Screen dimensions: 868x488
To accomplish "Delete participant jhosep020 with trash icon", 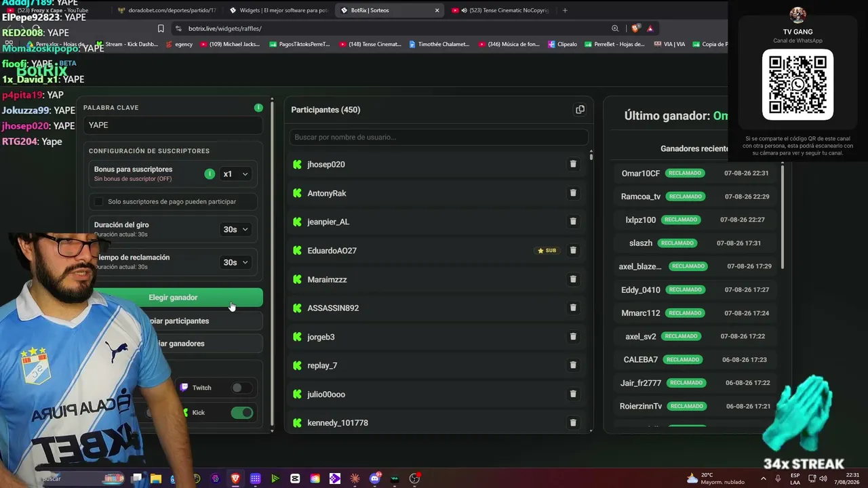I will coord(573,164).
